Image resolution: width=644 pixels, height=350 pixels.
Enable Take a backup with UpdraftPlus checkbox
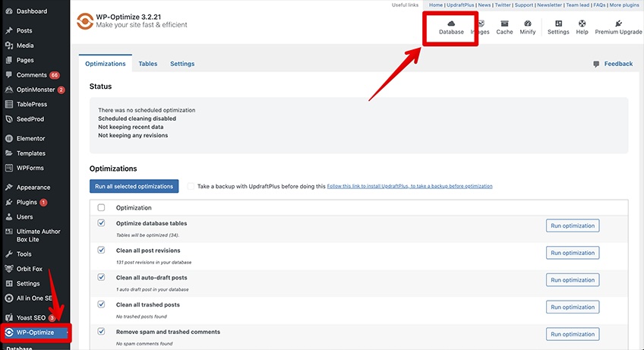191,186
